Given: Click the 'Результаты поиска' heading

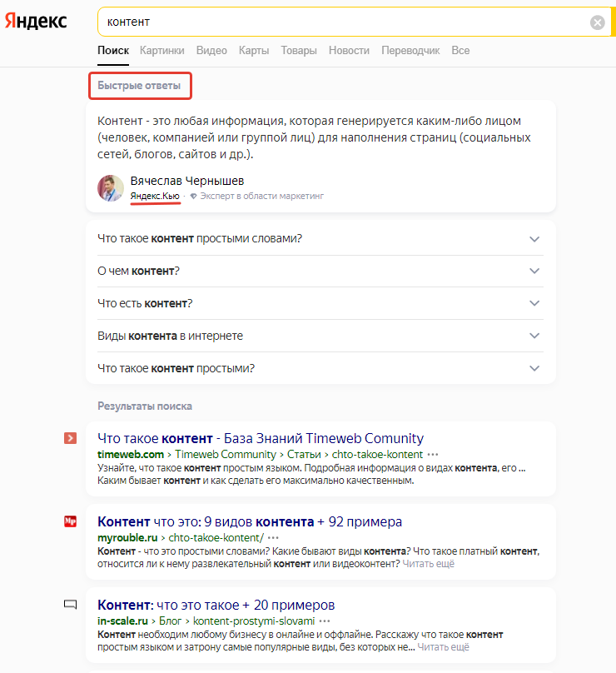Looking at the screenshot, I should coord(145,406).
